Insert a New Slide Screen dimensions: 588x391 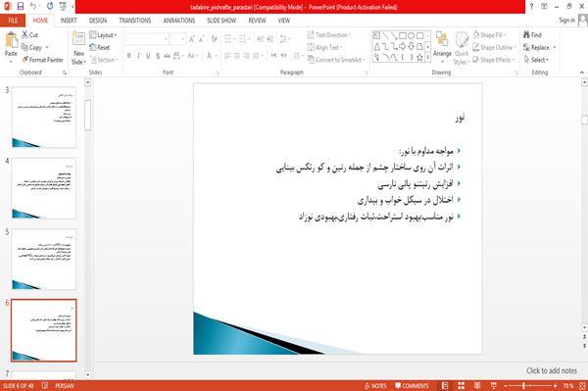click(x=78, y=48)
